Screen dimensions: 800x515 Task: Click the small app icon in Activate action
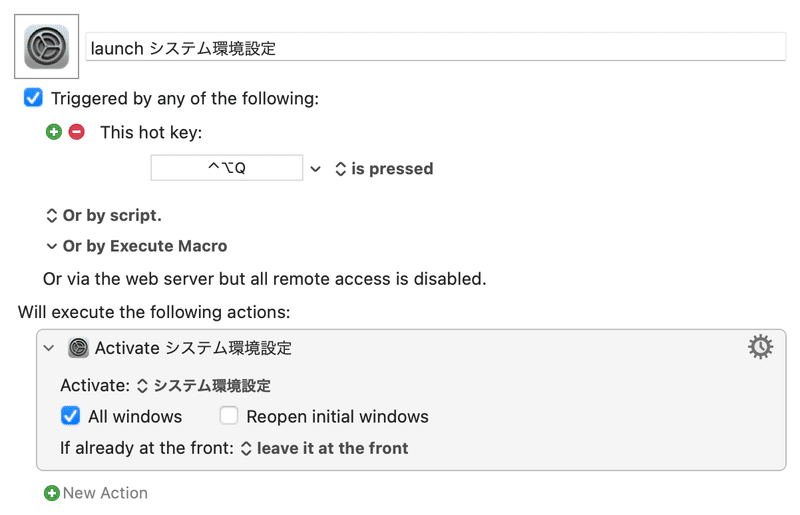tap(79, 348)
